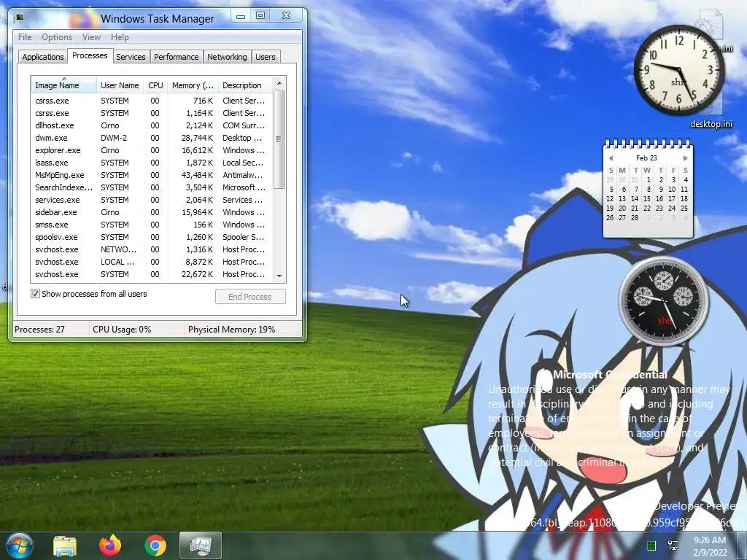Toggle Show processes from all users checkbox

pyautogui.click(x=35, y=294)
